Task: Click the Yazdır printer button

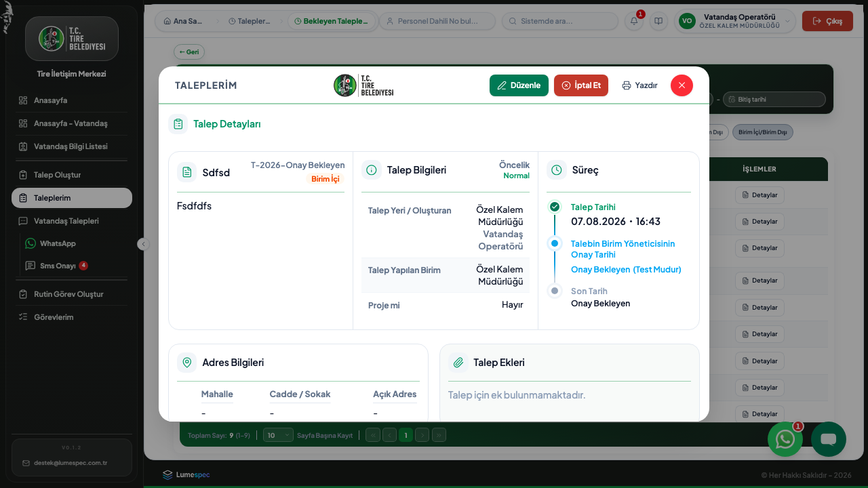Action: [639, 85]
